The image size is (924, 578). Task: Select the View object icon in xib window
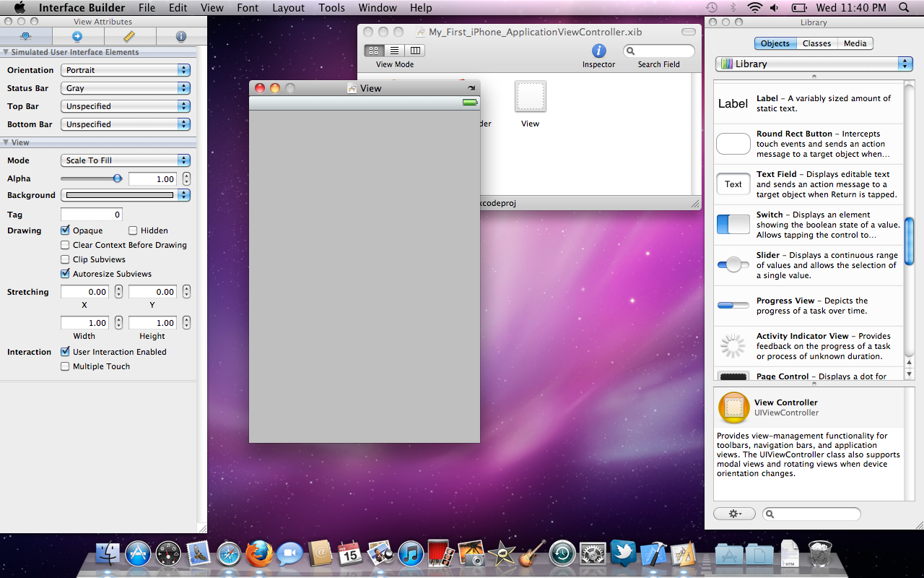[x=531, y=96]
